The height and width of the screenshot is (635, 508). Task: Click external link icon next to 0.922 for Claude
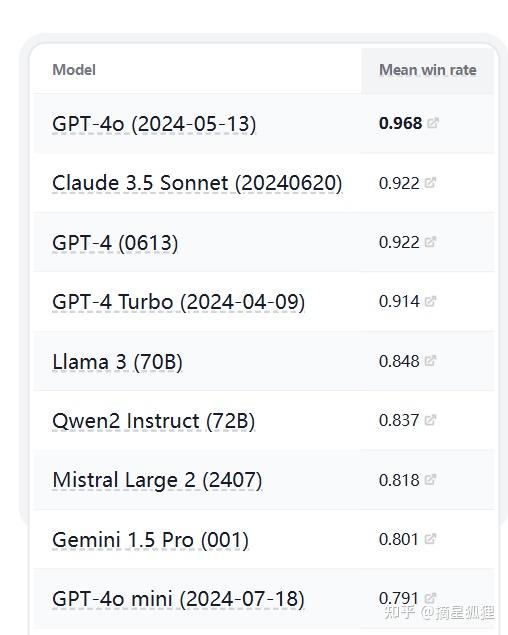pyautogui.click(x=430, y=183)
